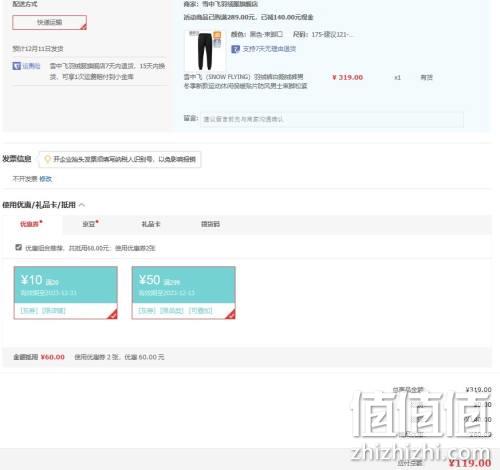Image resolution: width=500 pixels, height=470 pixels.
Task: Click the red corner mark on 快递运输 button
Action: (x=83, y=27)
